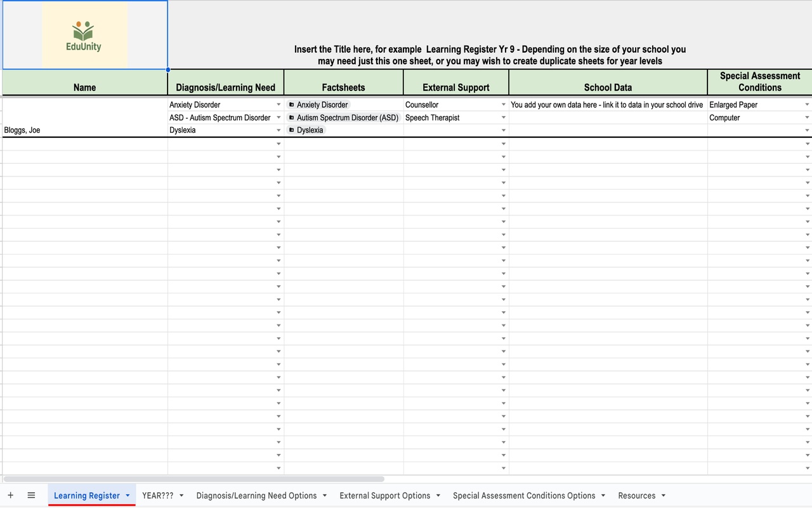
Task: Select the School Data column header
Action: click(608, 82)
